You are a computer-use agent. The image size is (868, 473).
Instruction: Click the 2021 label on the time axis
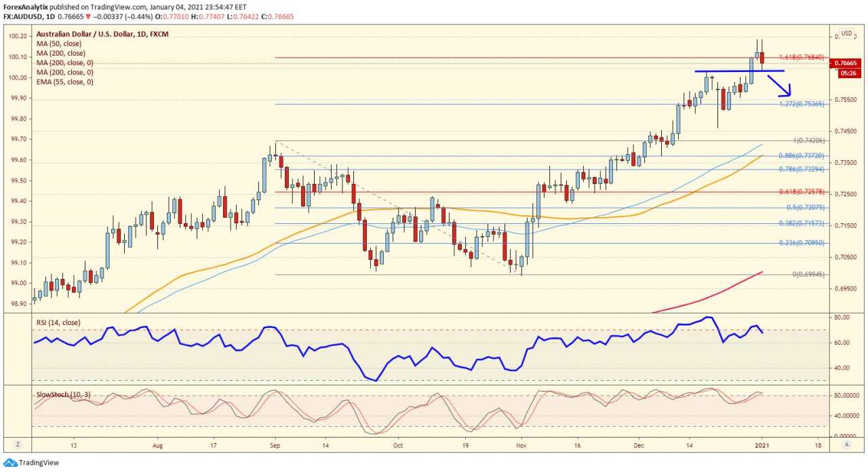click(763, 446)
